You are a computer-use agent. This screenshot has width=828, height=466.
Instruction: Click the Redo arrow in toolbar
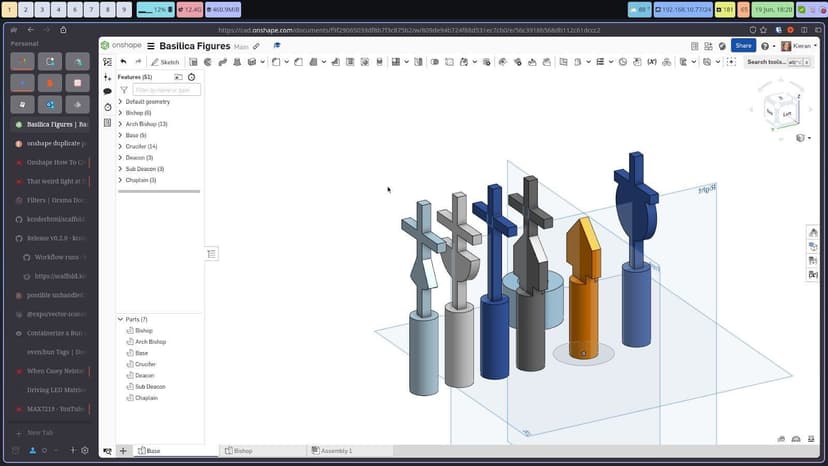point(138,62)
